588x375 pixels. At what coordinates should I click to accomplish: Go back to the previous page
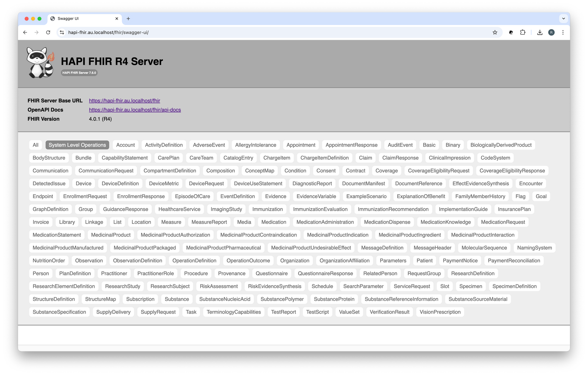[25, 32]
